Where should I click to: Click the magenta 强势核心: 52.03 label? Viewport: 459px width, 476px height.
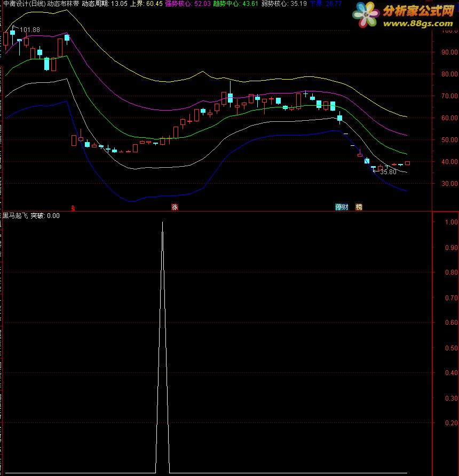188,4
